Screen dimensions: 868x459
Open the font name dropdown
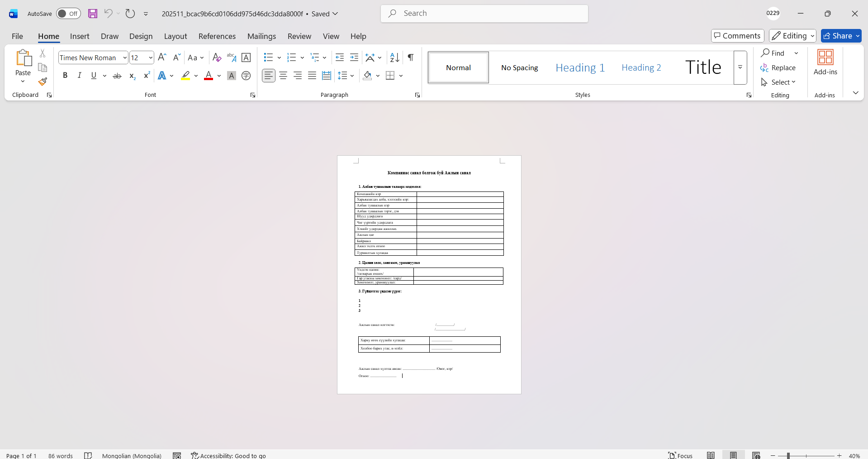(125, 57)
